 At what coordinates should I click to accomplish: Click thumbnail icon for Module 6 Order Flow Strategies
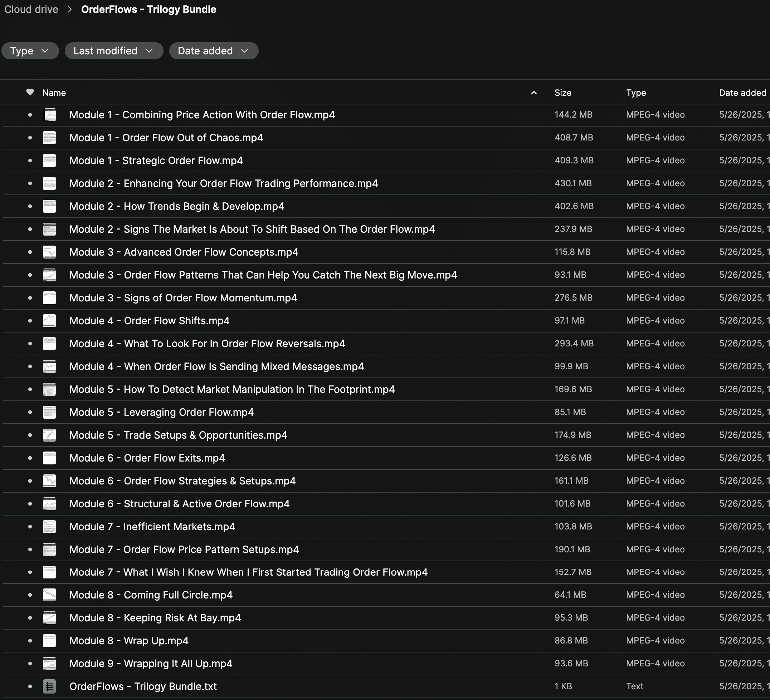click(49, 481)
